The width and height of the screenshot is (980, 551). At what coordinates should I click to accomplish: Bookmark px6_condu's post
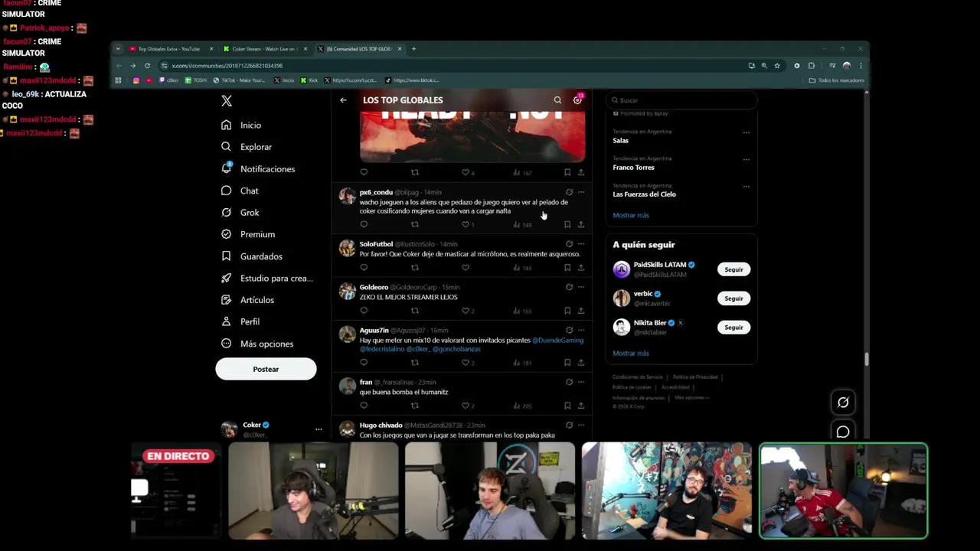[567, 224]
